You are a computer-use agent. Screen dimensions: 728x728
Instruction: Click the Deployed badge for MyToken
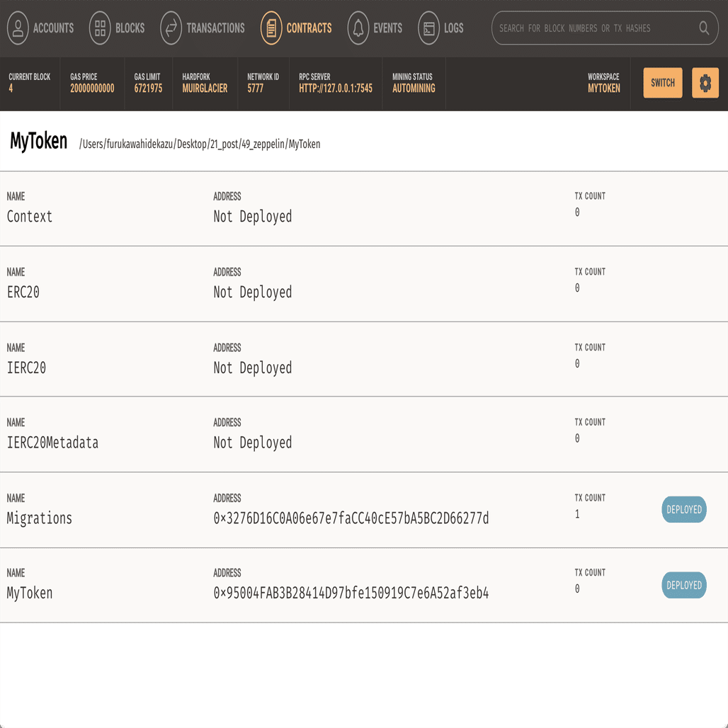point(684,585)
